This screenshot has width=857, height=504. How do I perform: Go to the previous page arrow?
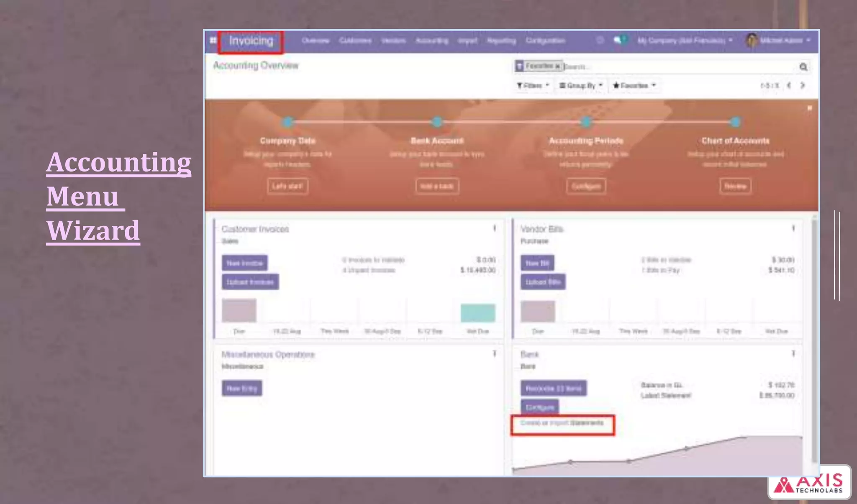click(789, 85)
